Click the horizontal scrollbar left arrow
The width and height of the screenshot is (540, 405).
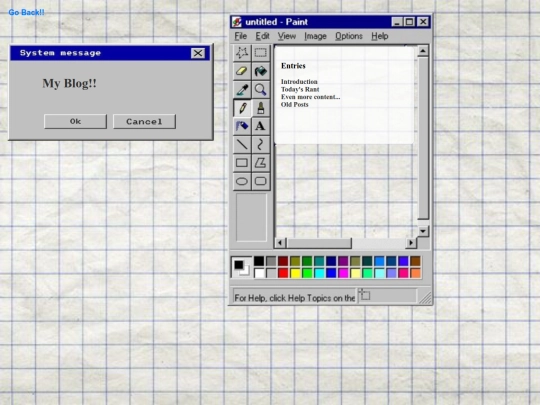coord(280,243)
